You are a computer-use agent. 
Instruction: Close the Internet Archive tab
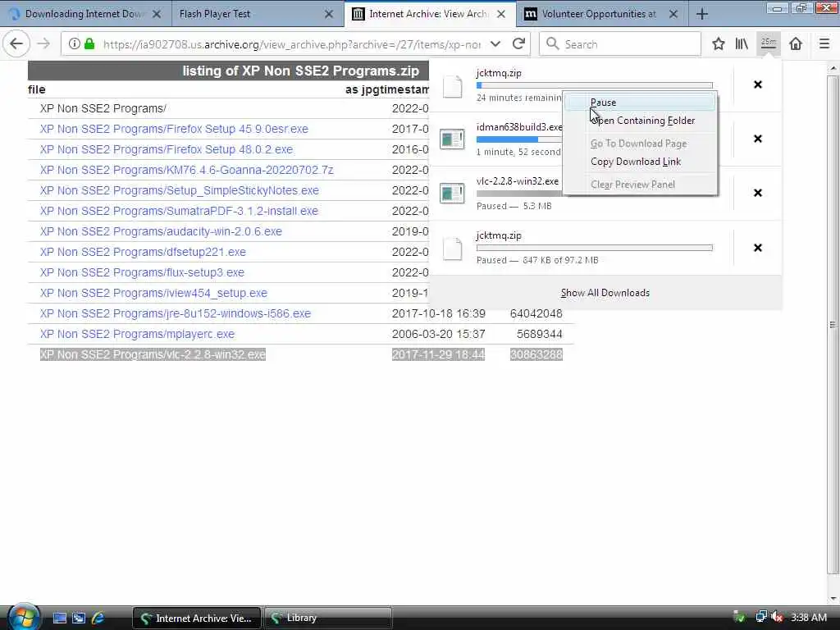point(501,14)
